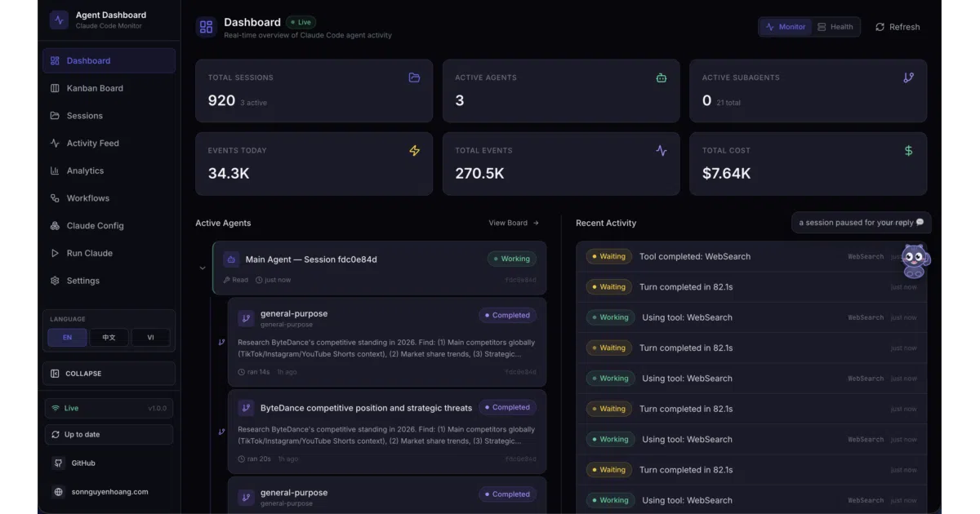This screenshot has width=980, height=514.
Task: Collapse the sidebar with COLLAPSE button
Action: [x=109, y=374]
